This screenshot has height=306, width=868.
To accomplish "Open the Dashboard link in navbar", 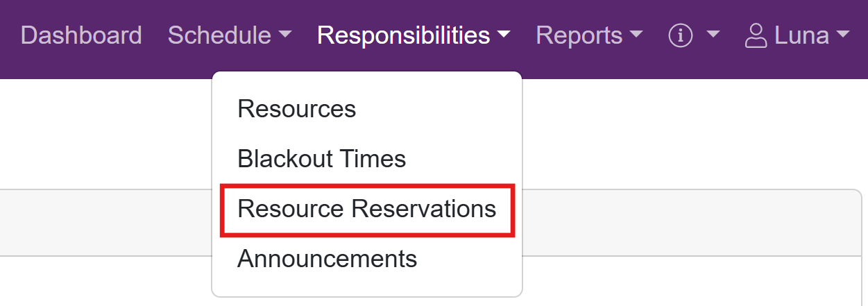I will [x=81, y=35].
